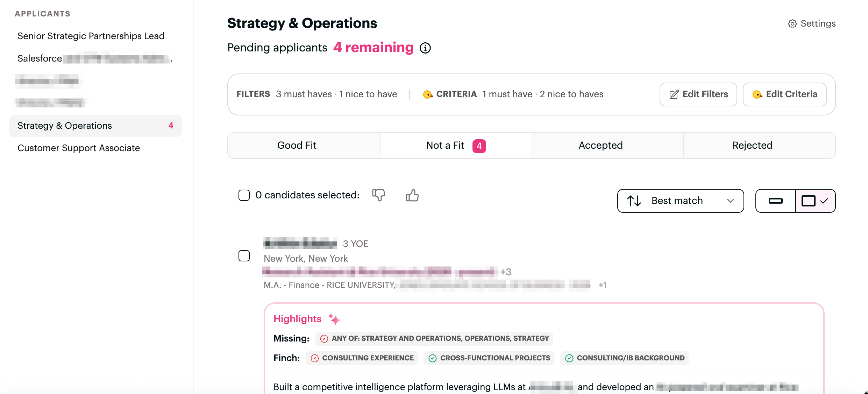Screen dimensions: 868x394
Task: Click the Edit Criteria button
Action: (x=784, y=94)
